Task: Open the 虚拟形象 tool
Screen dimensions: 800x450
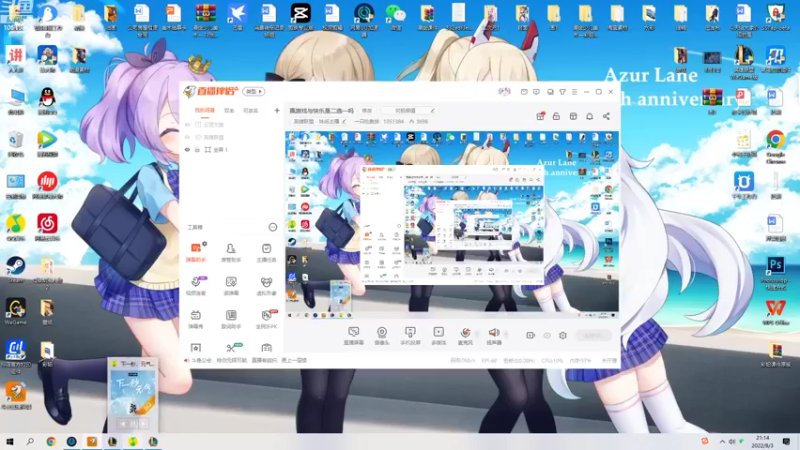Action: [x=266, y=286]
